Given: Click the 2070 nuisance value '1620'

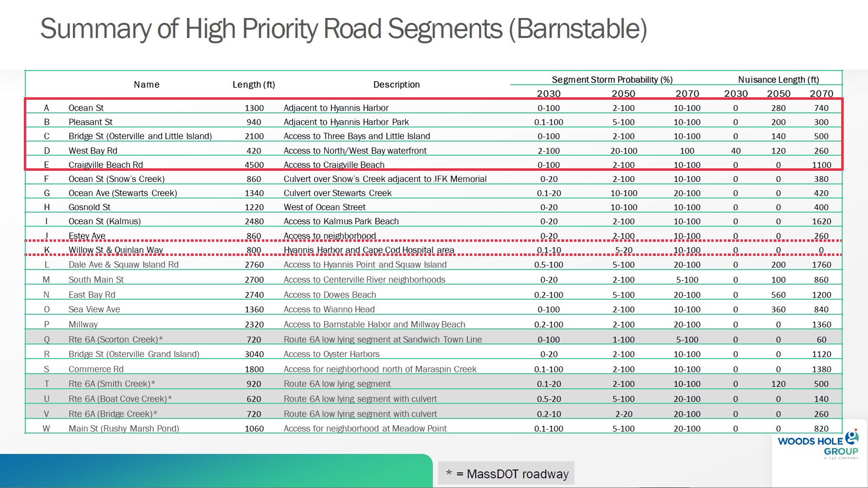Looking at the screenshot, I should pos(821,221).
